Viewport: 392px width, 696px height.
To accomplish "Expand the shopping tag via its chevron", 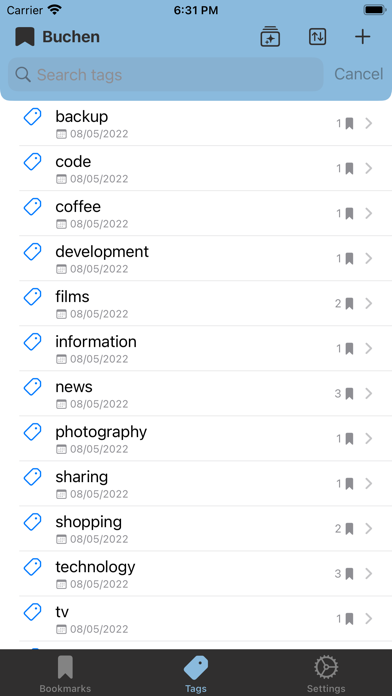I will coord(368,529).
